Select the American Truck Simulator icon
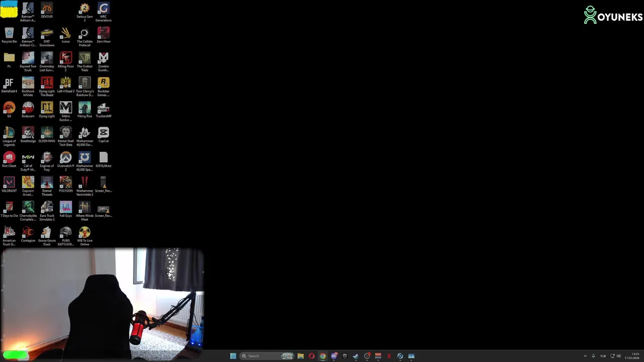644x362 pixels. (x=9, y=236)
